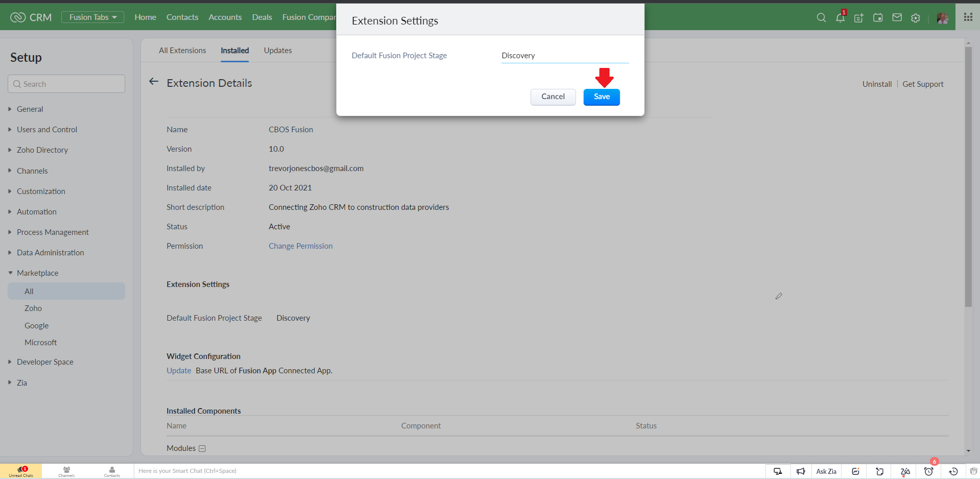Open the Fusion Tabs dropdown
Viewport: 980px width, 479px height.
pos(93,17)
